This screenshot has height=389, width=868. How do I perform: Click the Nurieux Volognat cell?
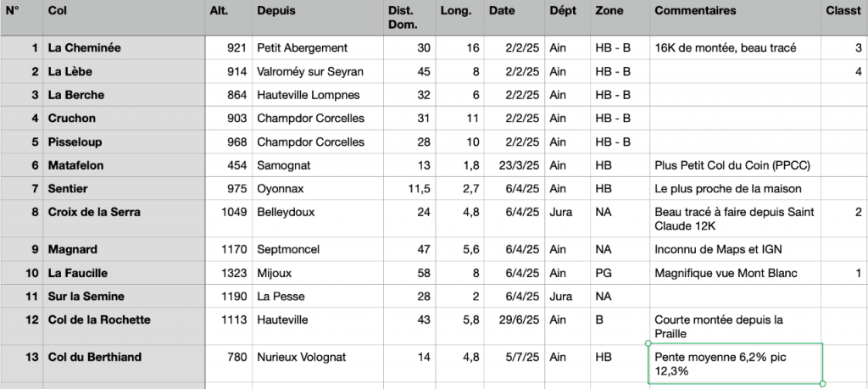pos(317,364)
